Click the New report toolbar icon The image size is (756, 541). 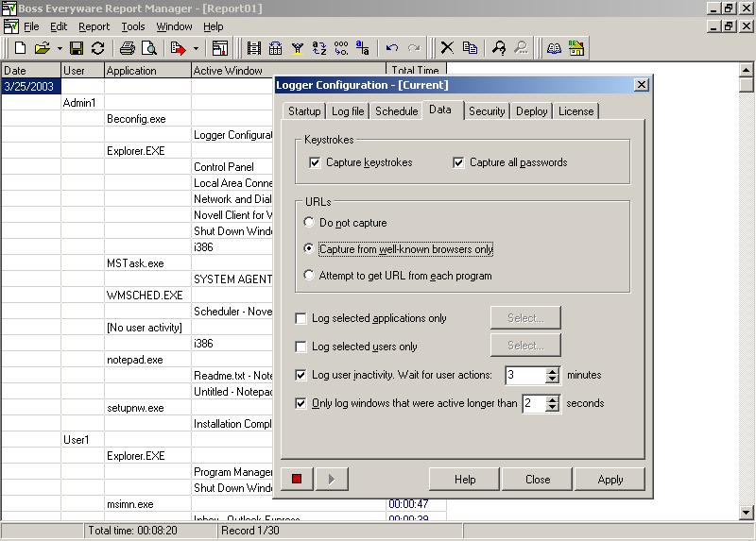(21, 48)
